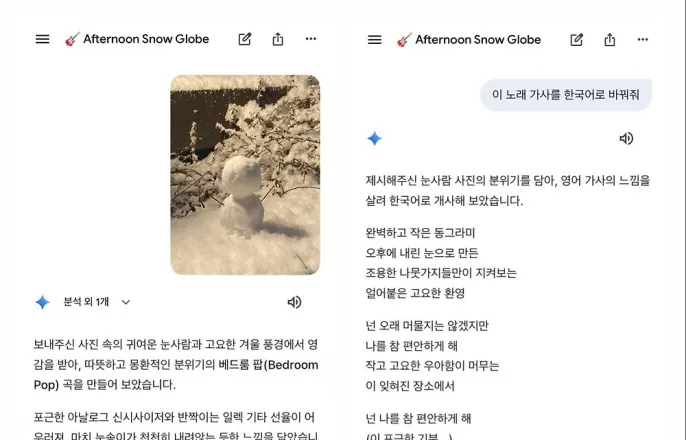The image size is (686, 440).
Task: Open the hamburger menu in left panel
Action: point(42,39)
